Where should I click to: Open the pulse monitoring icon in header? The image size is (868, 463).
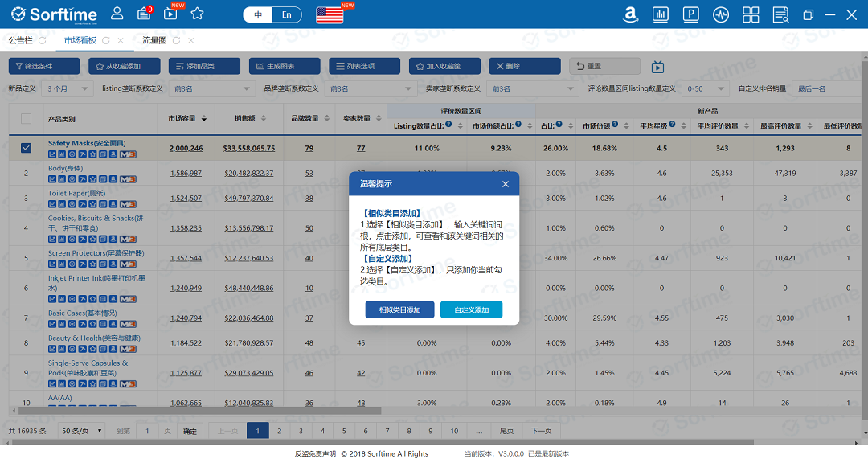tap(721, 14)
